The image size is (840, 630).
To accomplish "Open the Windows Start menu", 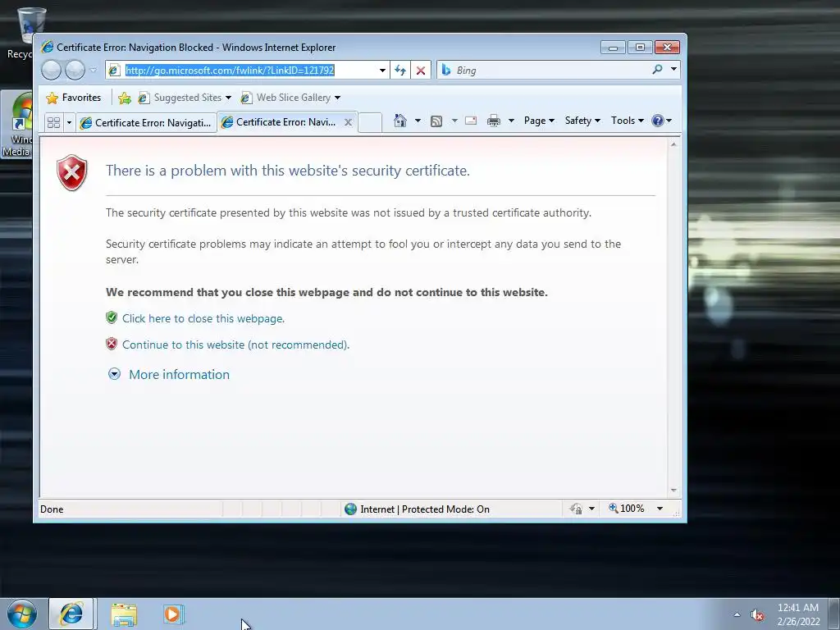I will tap(21, 614).
